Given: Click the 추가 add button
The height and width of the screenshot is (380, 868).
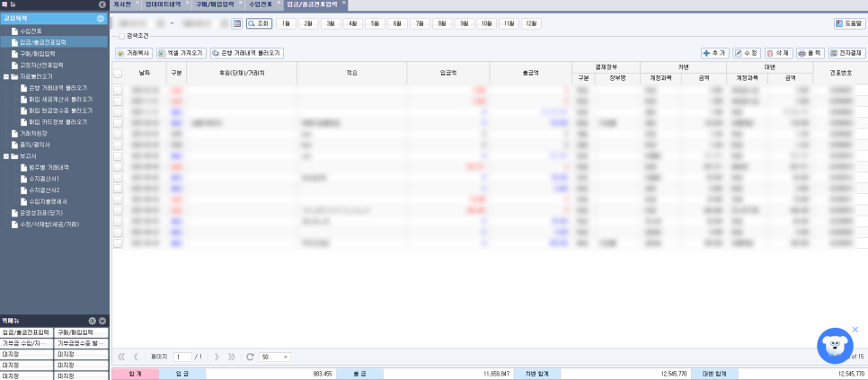Looking at the screenshot, I should [x=714, y=54].
